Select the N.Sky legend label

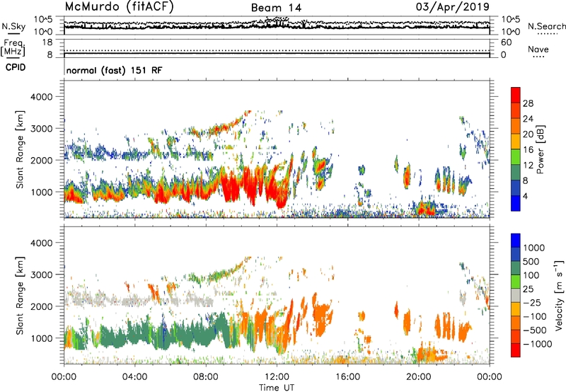[13, 26]
